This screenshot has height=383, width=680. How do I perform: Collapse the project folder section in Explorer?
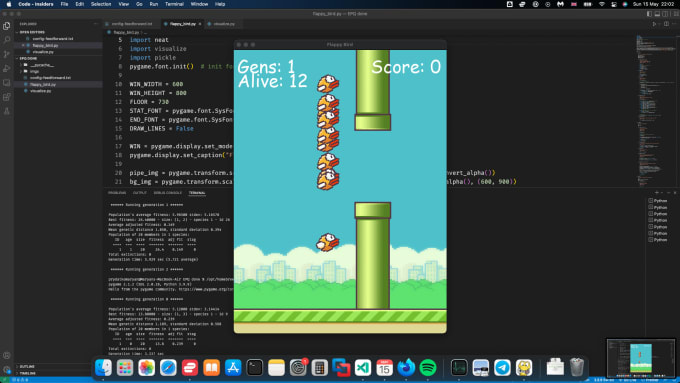[x=58, y=58]
